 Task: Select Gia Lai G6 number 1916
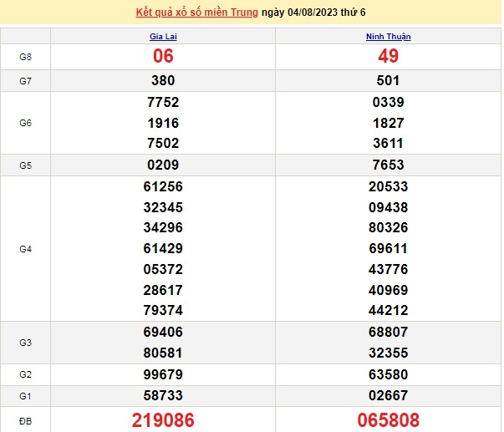(163, 123)
